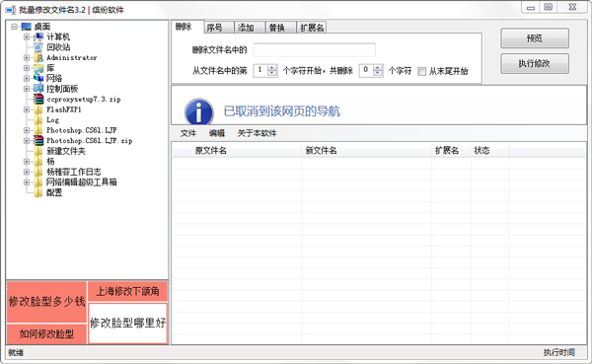This screenshot has height=364, width=592.
Task: Click the 新文件名 column header
Action: [x=367, y=151]
